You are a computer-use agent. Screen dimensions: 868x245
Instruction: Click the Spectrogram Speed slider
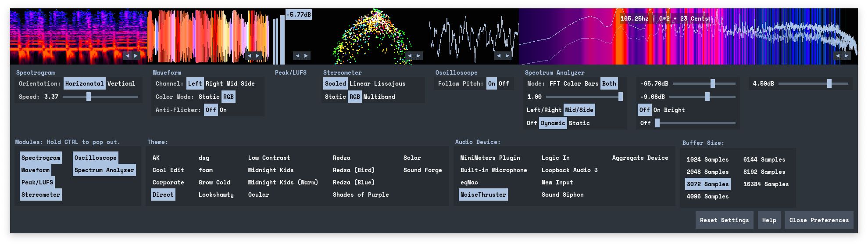click(x=89, y=97)
